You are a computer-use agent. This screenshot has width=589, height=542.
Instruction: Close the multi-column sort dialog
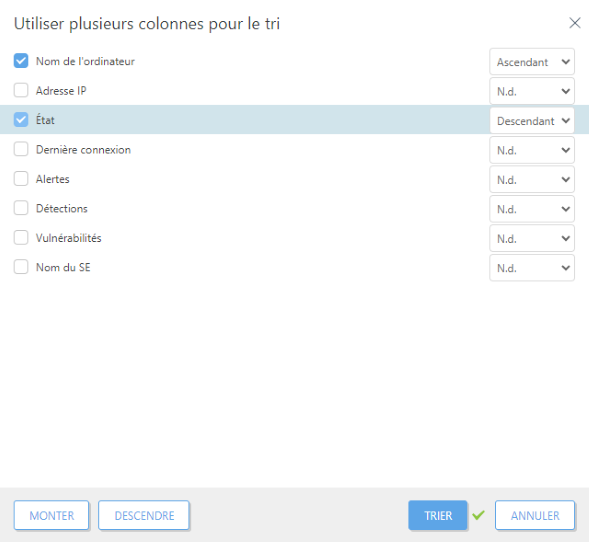pos(575,23)
